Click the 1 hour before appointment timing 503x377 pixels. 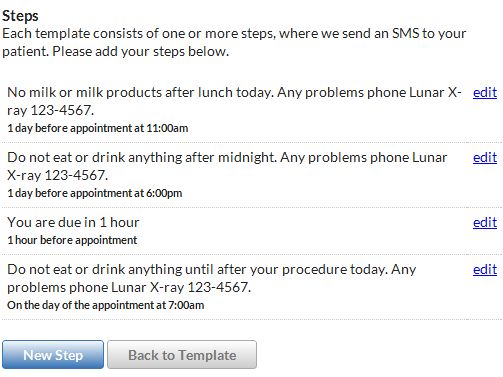[72, 240]
